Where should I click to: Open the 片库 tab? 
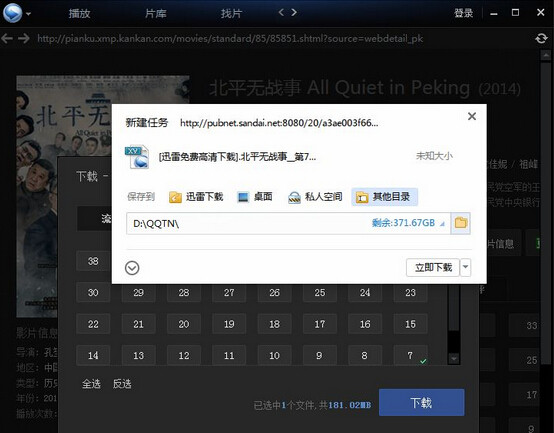click(155, 13)
